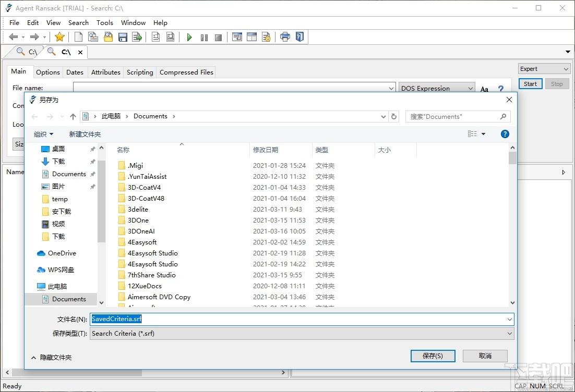
Task: Click the view layout icon in save dialog
Action: coord(472,134)
